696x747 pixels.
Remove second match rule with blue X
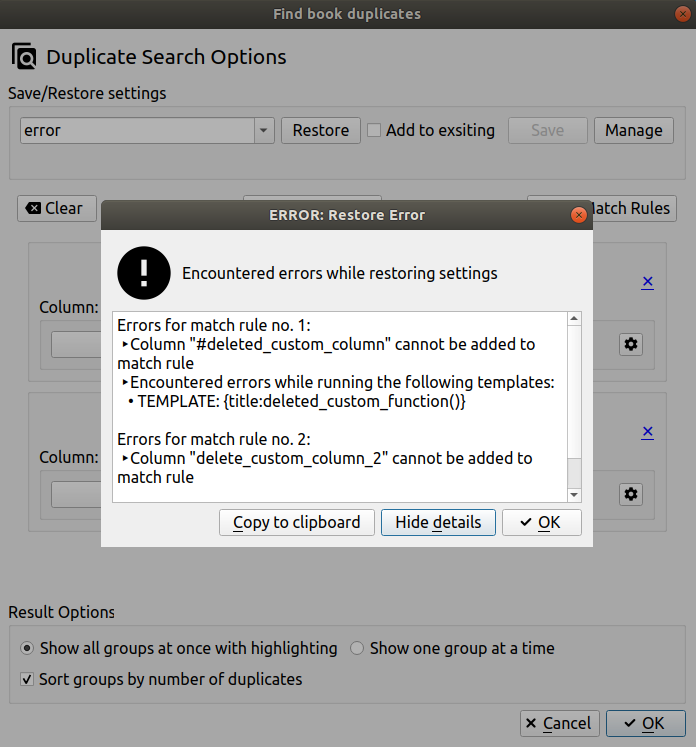[647, 432]
